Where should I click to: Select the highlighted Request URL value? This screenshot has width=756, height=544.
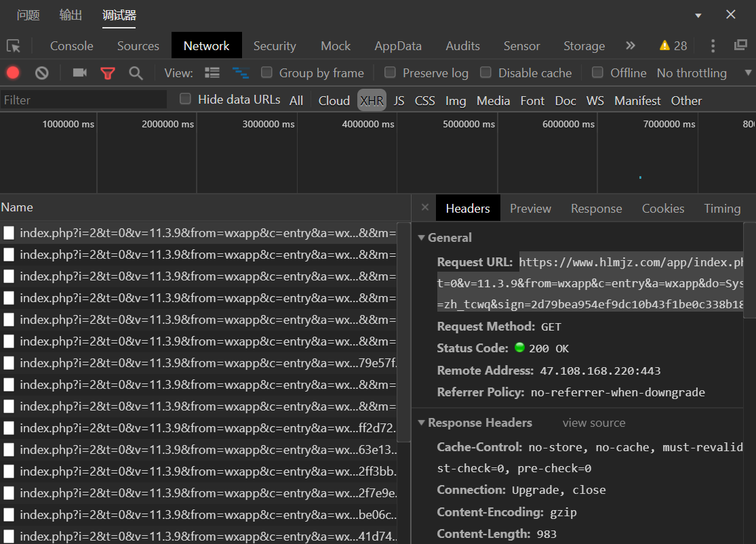(x=590, y=283)
